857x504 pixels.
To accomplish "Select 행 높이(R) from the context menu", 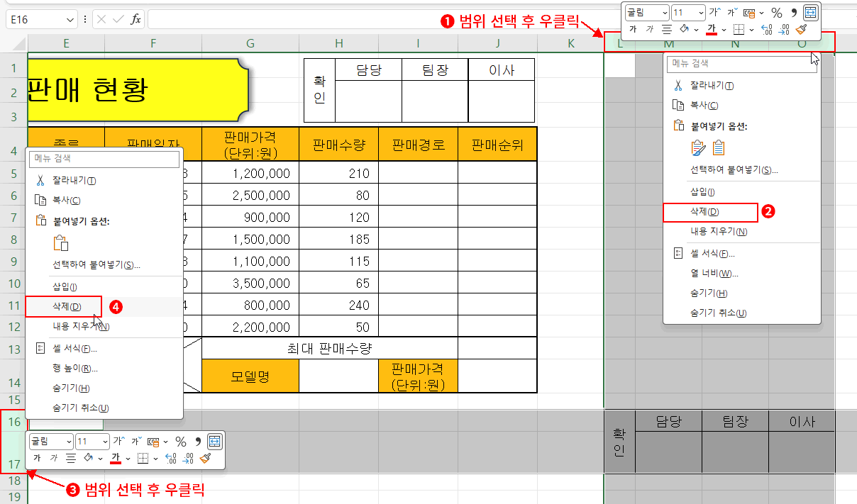I will pos(74,368).
